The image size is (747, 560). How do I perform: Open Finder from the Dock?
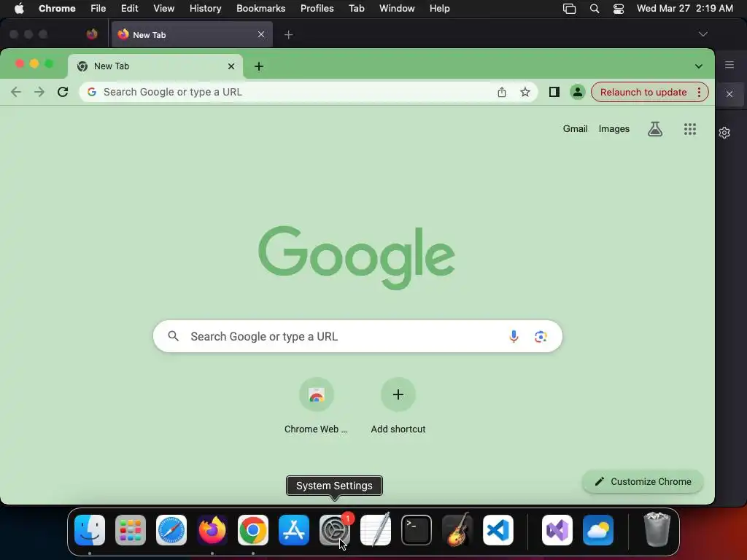point(90,530)
